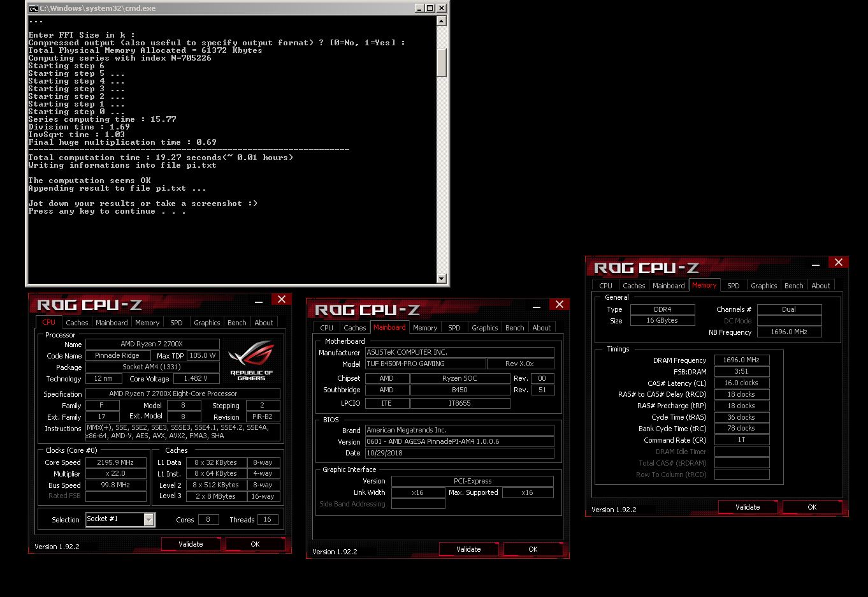This screenshot has width=868, height=597.
Task: Go to About tab in Memory window
Action: pyautogui.click(x=821, y=286)
